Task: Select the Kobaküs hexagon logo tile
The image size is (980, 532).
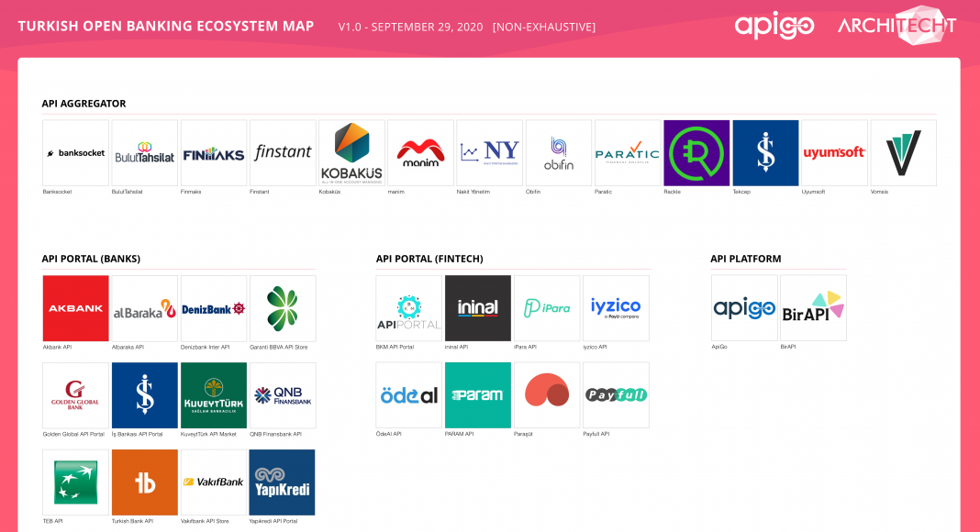Action: pyautogui.click(x=351, y=153)
